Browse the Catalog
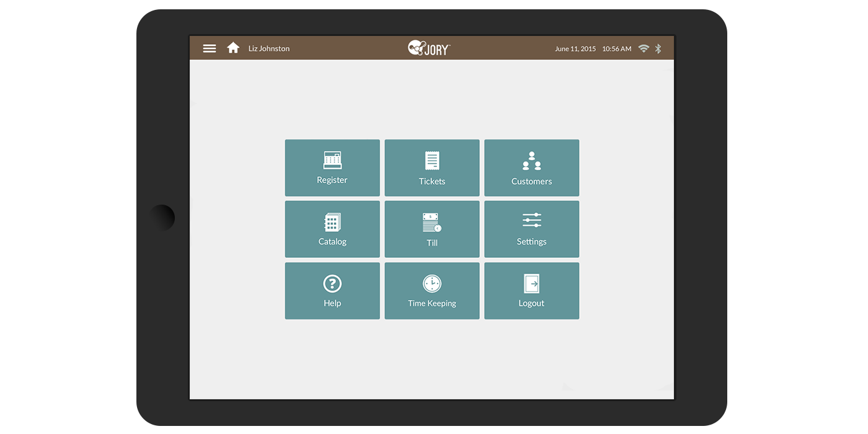The width and height of the screenshot is (868, 434). tap(332, 229)
